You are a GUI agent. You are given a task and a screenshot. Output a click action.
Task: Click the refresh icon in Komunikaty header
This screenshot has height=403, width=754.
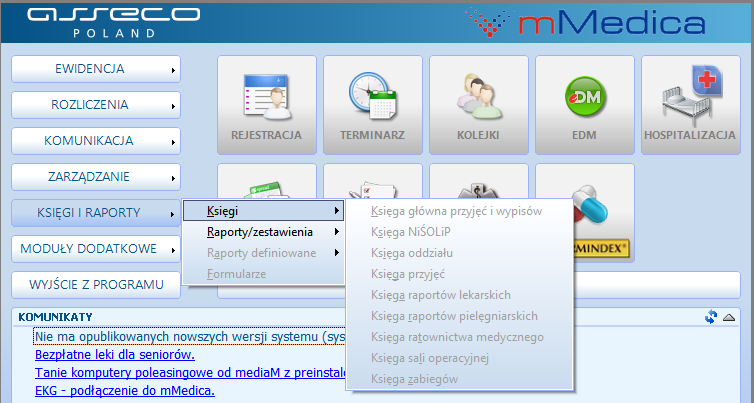coord(711,317)
